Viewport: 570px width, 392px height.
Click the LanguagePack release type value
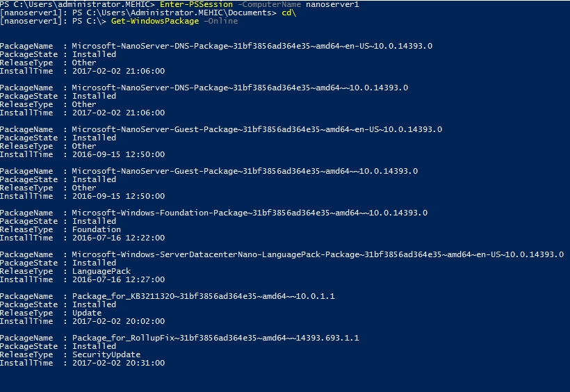(101, 272)
